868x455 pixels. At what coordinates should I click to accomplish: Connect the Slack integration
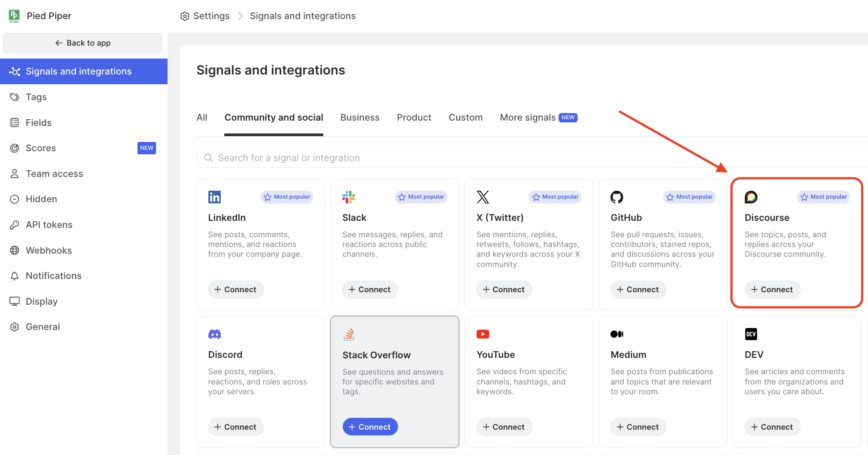pyautogui.click(x=370, y=290)
